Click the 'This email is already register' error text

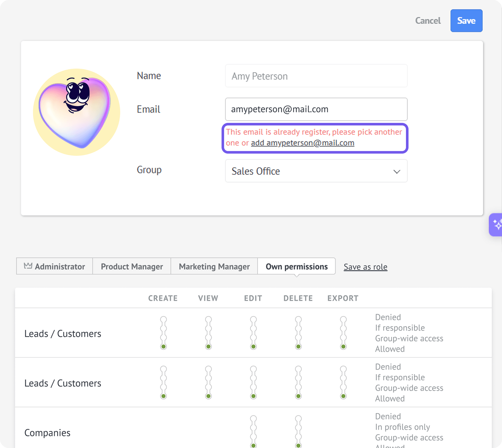[x=314, y=137]
